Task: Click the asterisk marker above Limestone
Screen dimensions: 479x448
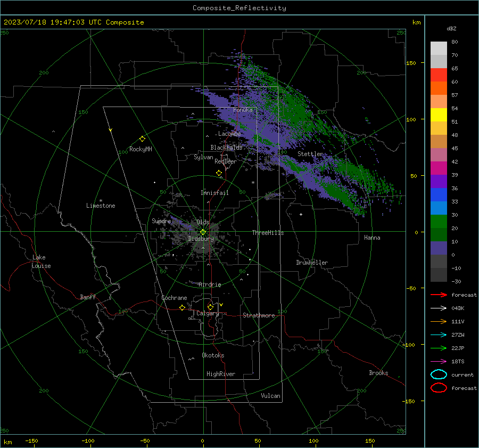Action: click(101, 201)
